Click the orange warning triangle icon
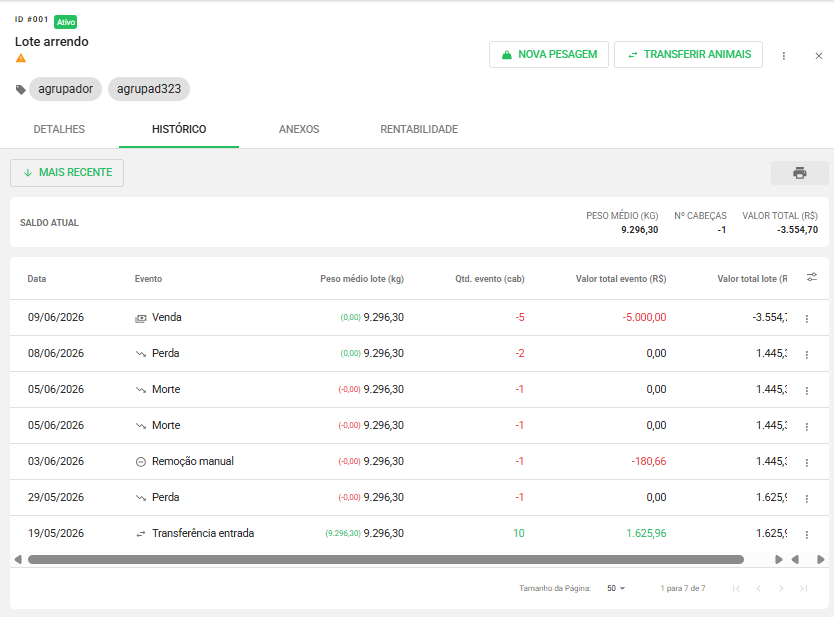This screenshot has width=834, height=617. click(x=21, y=58)
